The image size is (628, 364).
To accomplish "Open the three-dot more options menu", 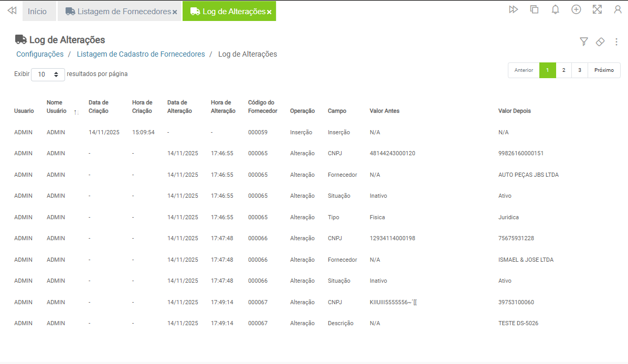I will 616,42.
